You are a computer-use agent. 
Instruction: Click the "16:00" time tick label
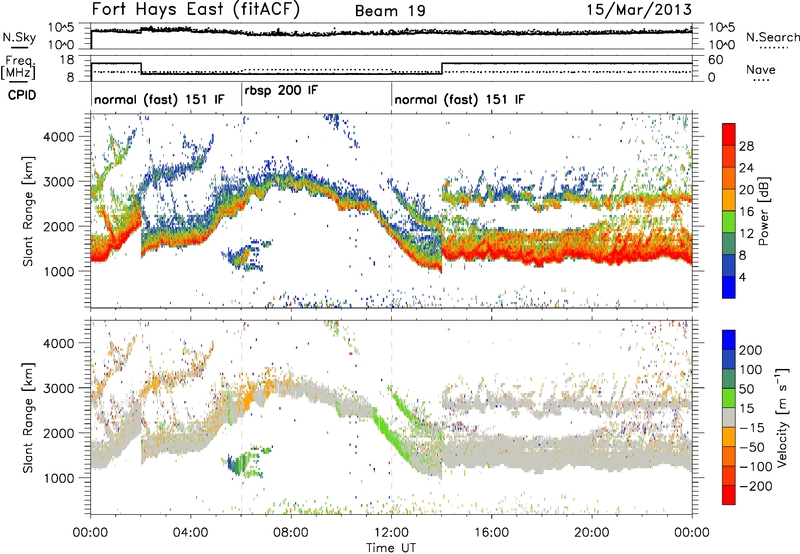tap(491, 533)
